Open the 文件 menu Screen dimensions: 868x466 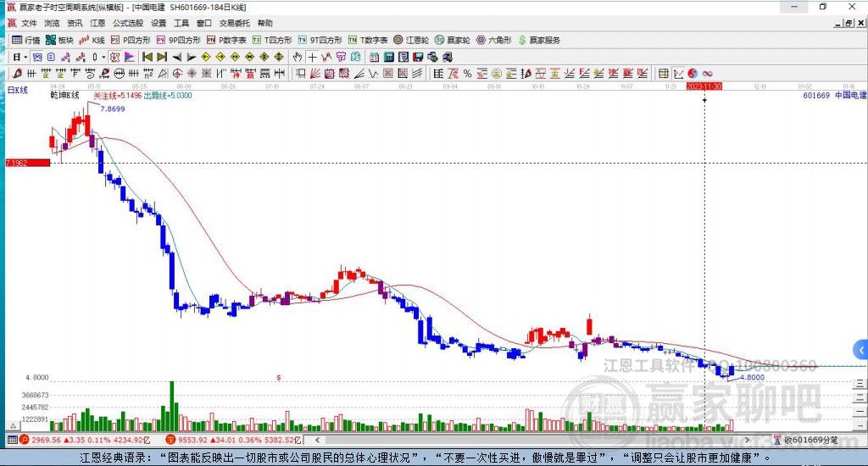[x=29, y=23]
